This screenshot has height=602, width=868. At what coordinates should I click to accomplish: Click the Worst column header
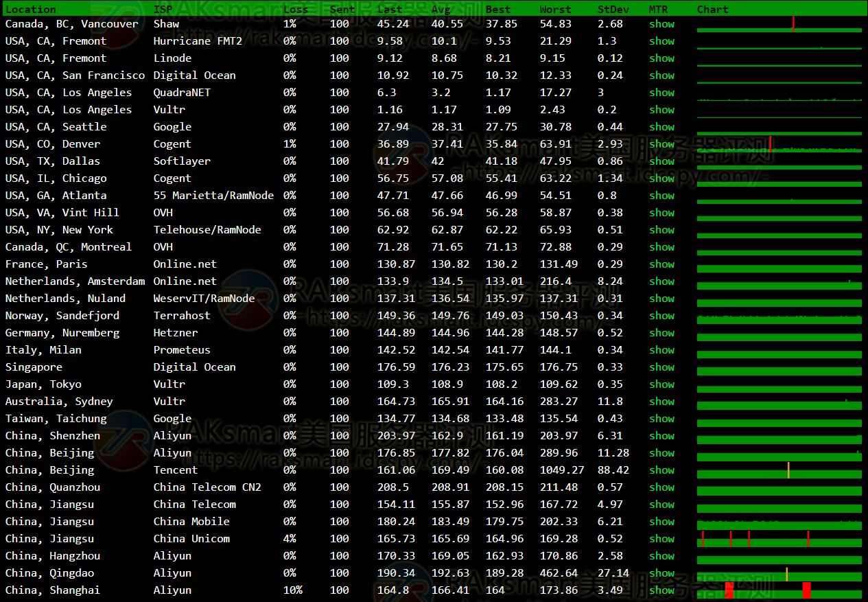pos(556,9)
